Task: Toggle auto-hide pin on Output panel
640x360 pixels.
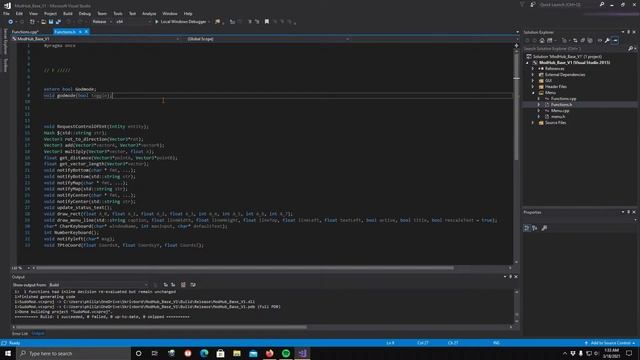Action: [x=510, y=277]
